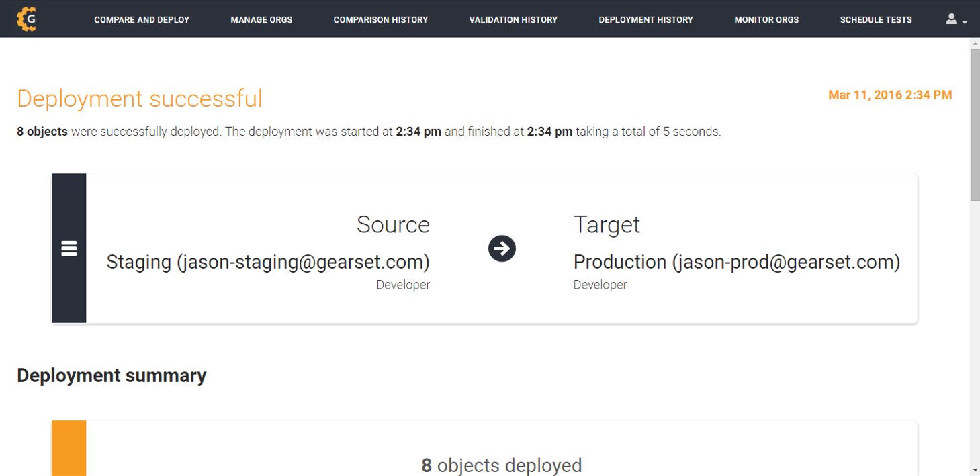Open MONITOR ORGS from the navigation bar
This screenshot has width=980, height=476.
point(766,19)
